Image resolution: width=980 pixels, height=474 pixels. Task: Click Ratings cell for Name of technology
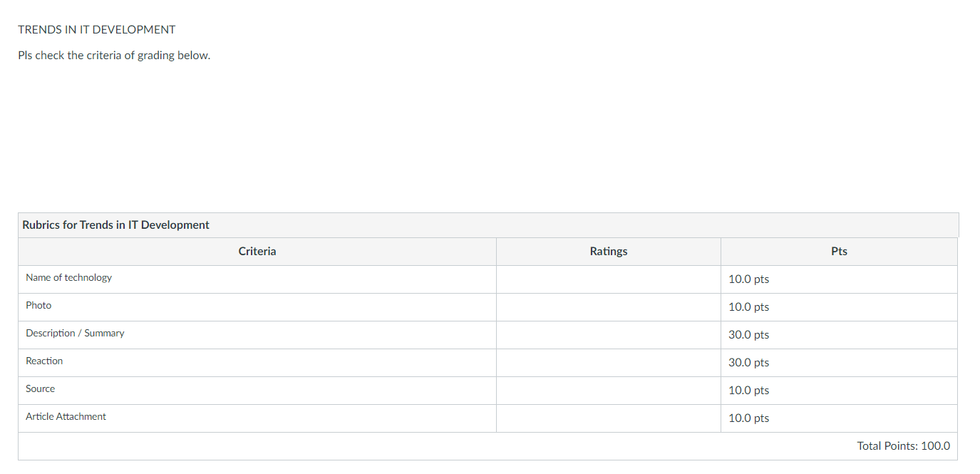click(x=609, y=279)
